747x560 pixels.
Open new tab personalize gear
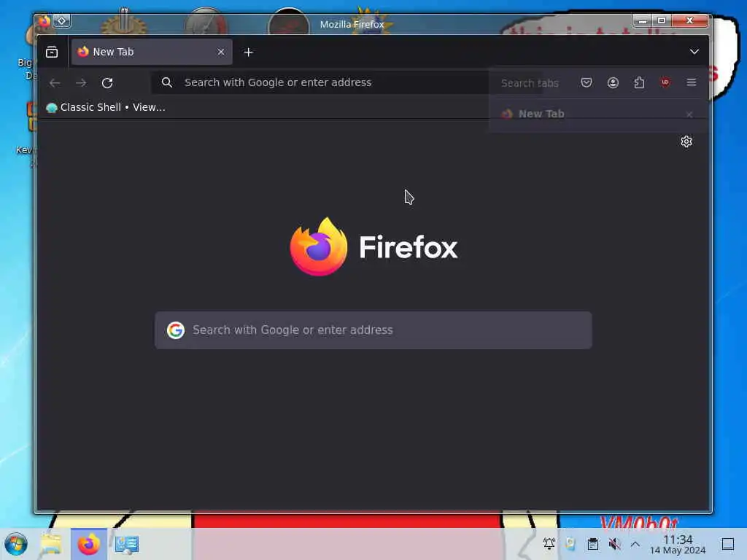686,141
